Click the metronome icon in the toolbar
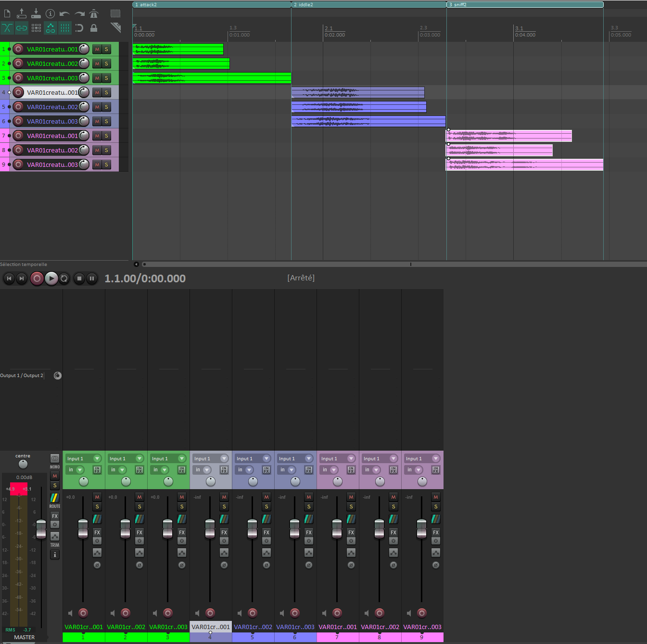 click(94, 13)
